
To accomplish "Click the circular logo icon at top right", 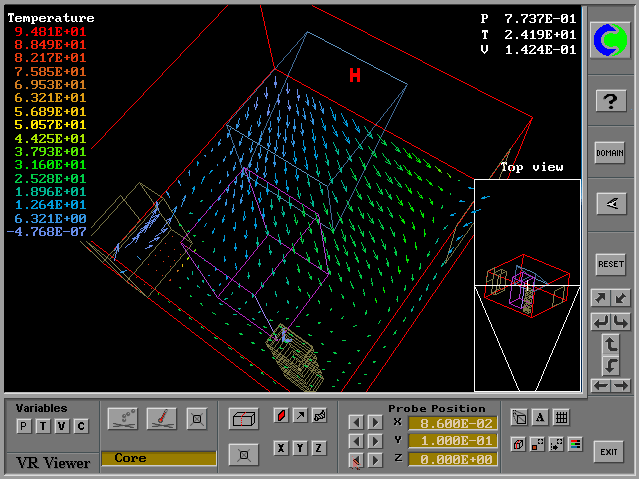I will [610, 40].
